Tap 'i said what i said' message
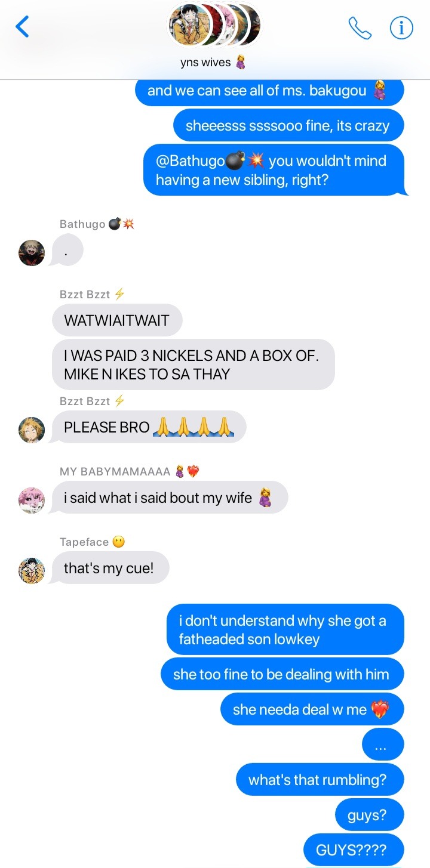This screenshot has width=430, height=868. point(168,497)
